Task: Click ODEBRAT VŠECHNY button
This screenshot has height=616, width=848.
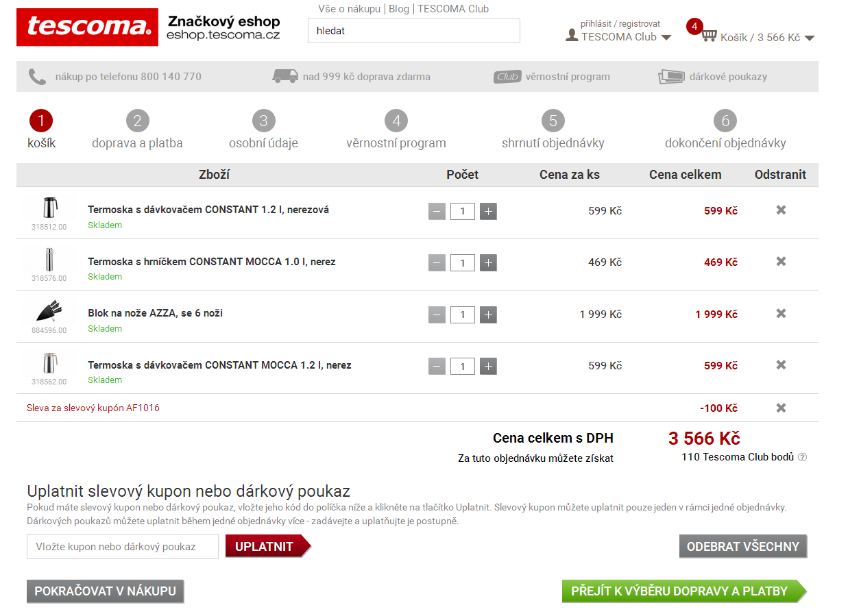Action: (x=743, y=547)
